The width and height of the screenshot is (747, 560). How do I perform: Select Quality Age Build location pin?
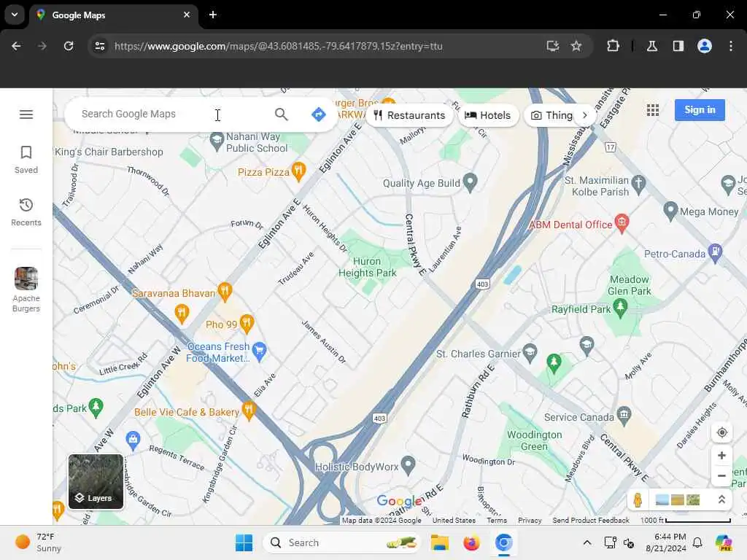471,182
